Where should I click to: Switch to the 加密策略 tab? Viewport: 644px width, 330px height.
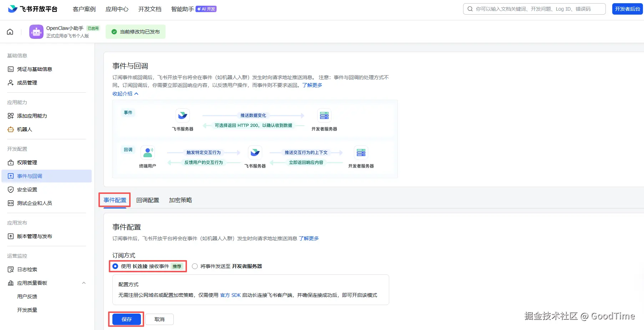(181, 200)
